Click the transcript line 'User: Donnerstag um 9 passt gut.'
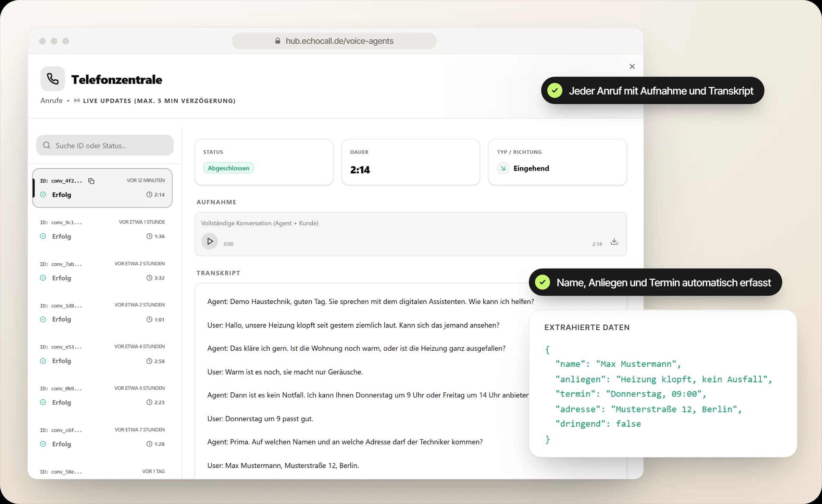 260,419
